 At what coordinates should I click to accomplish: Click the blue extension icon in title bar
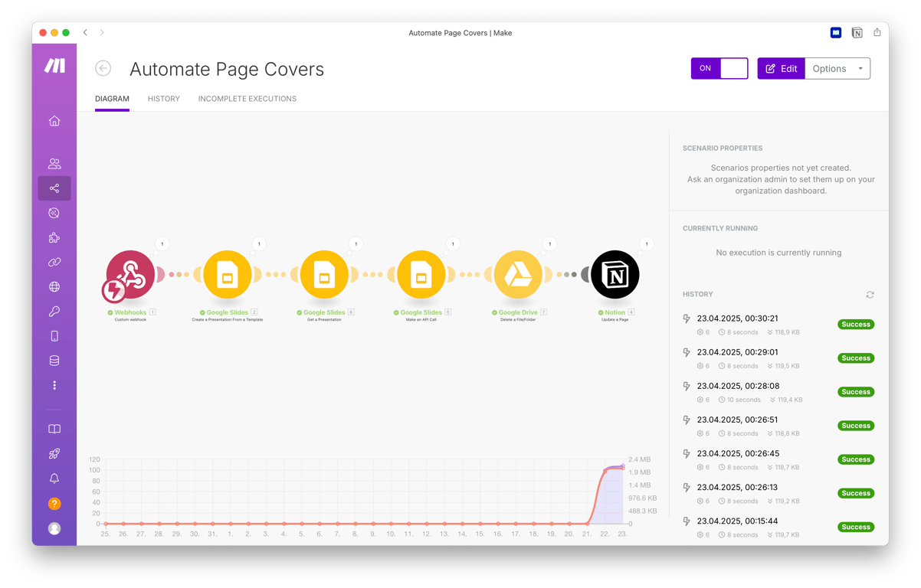tap(836, 33)
